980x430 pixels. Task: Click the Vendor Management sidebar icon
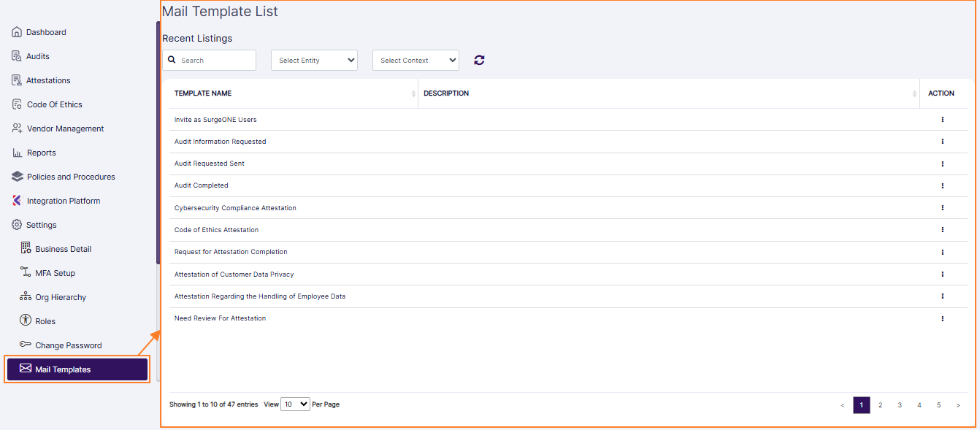point(15,128)
